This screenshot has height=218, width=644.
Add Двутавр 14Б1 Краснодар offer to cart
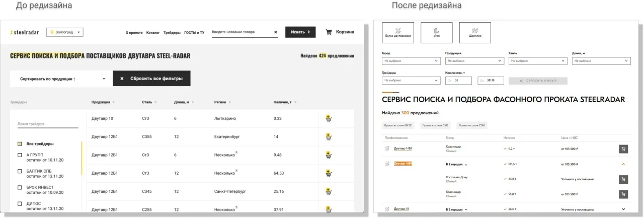[623, 149]
